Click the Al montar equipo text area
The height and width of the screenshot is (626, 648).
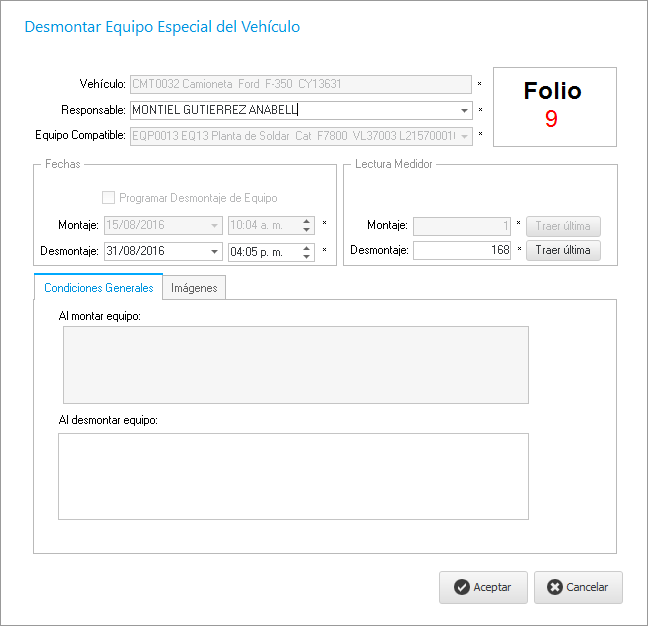coord(295,365)
